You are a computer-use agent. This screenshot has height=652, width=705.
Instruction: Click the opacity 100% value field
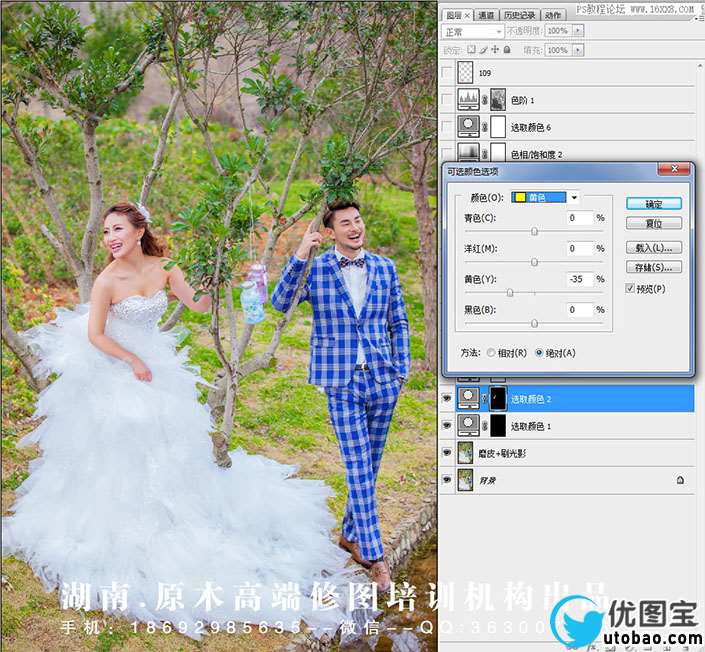[x=559, y=31]
